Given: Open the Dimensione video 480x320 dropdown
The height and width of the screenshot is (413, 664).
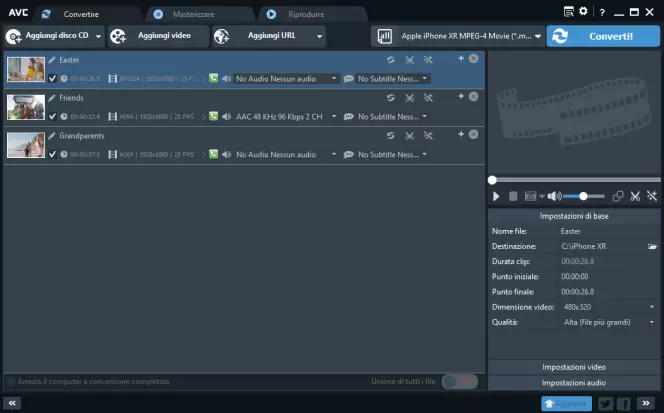Looking at the screenshot, I should (609, 307).
